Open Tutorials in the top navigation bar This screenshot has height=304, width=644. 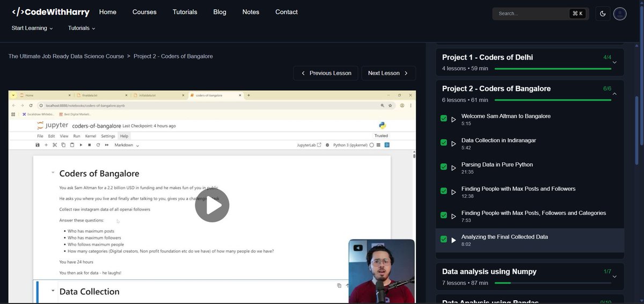point(185,12)
